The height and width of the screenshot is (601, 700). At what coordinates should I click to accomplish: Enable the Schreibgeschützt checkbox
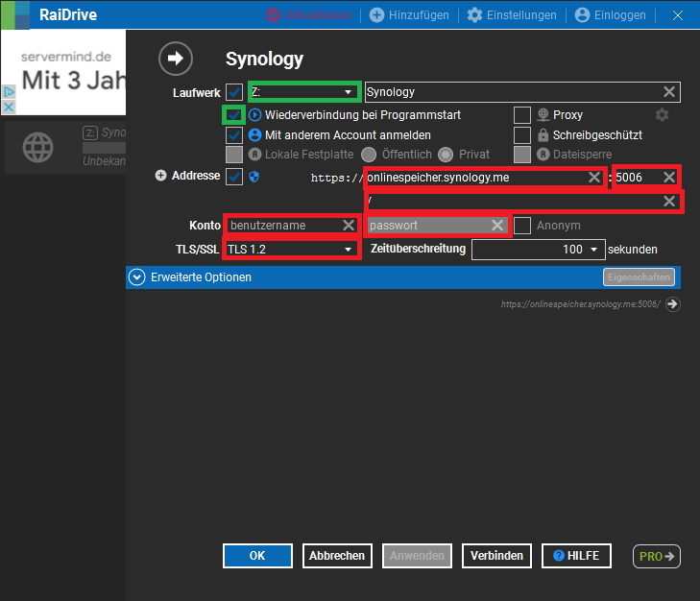click(521, 134)
